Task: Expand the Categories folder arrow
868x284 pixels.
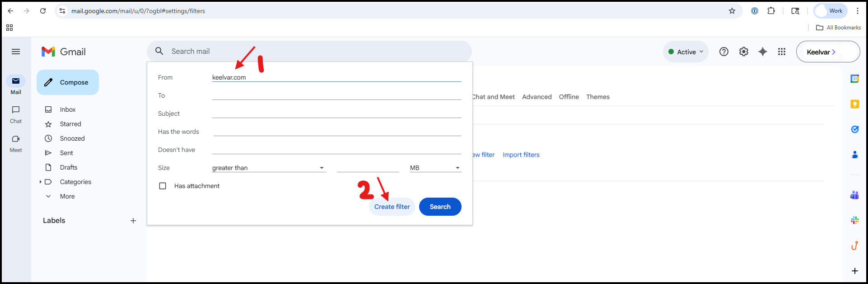Action: coord(40,182)
